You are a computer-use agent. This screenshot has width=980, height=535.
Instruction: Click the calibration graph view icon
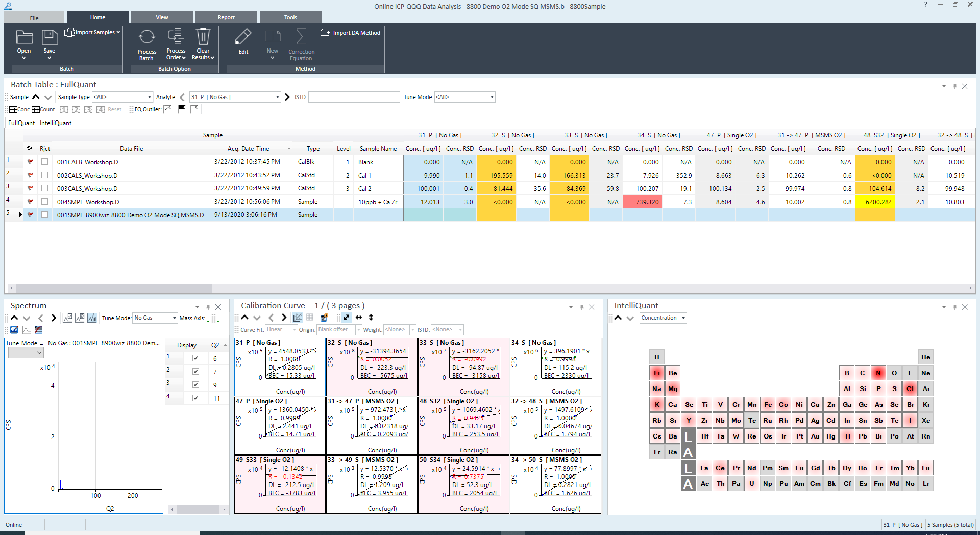pos(297,318)
